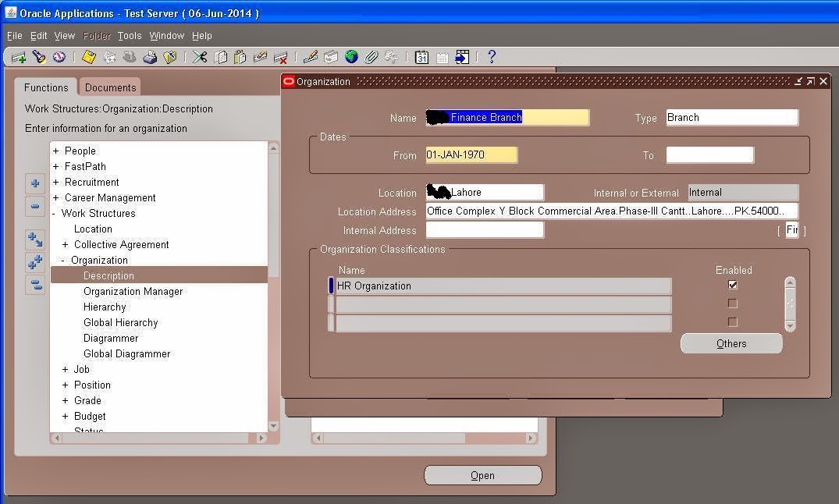Click the Internal Address field

[x=485, y=230]
